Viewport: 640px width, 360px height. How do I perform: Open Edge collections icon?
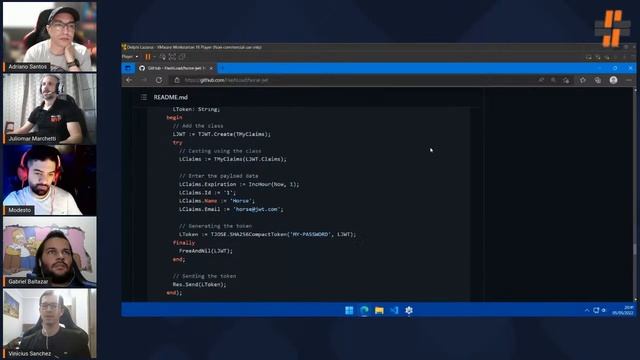(598, 80)
